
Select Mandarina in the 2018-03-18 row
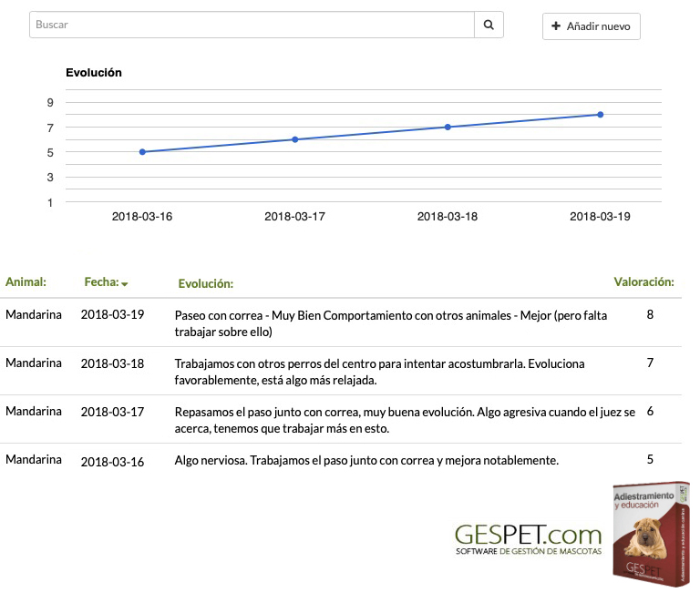point(34,363)
